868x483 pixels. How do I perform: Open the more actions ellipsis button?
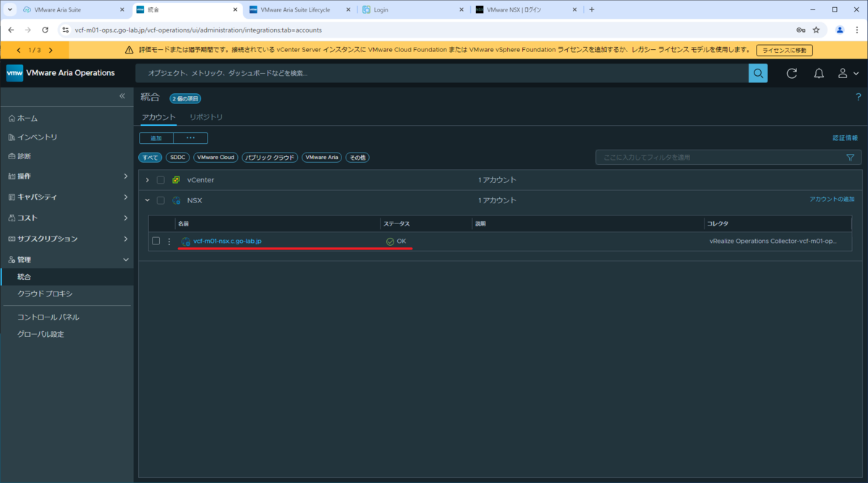[191, 138]
